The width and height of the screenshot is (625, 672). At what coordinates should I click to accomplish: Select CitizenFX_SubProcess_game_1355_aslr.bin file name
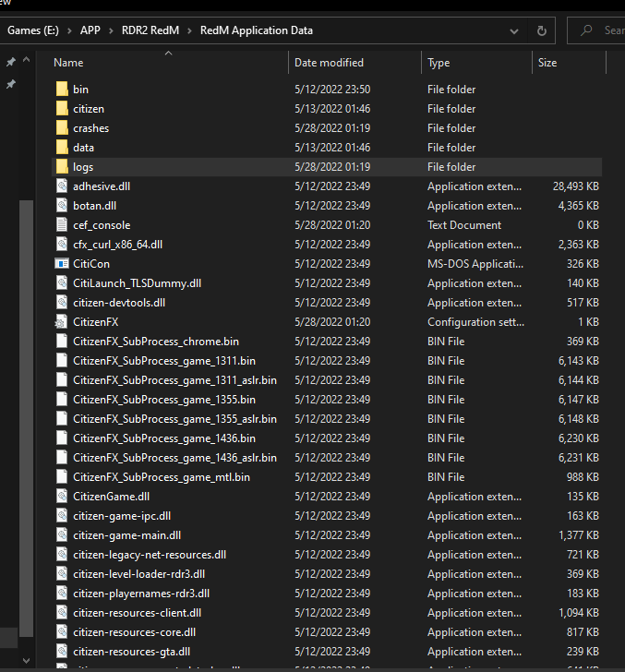[x=174, y=419]
